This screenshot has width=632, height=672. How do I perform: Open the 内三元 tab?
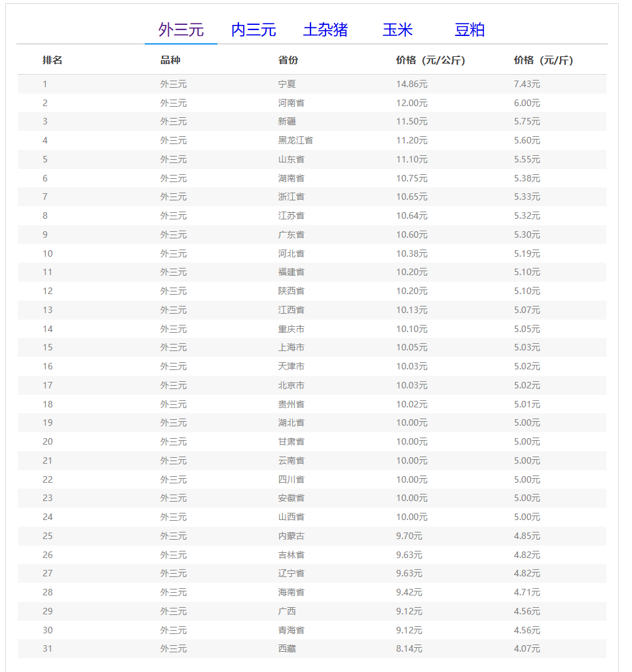click(253, 30)
